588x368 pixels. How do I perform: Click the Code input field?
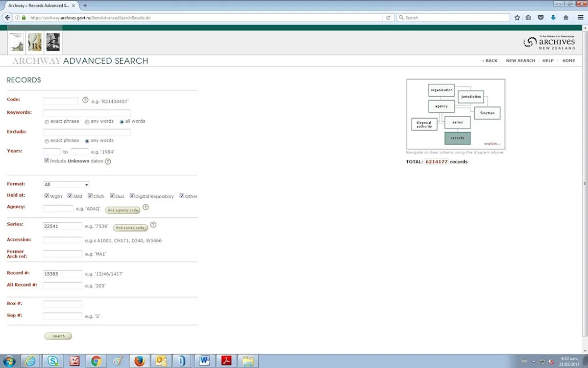coord(61,101)
